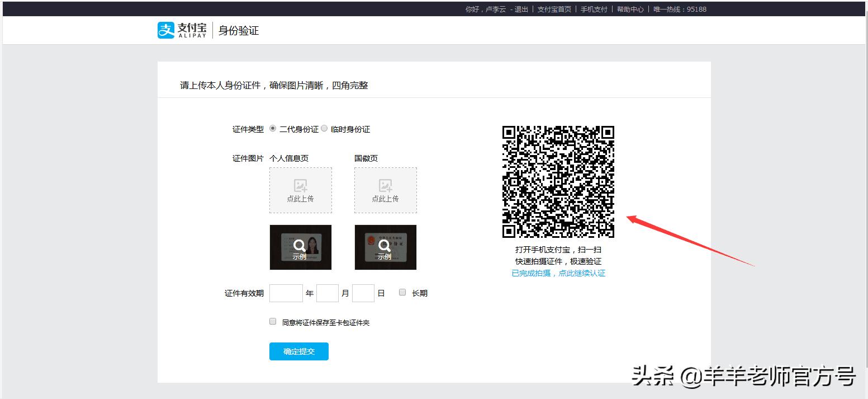Click the day input field
Screen dimensions: 868x399
tap(363, 292)
